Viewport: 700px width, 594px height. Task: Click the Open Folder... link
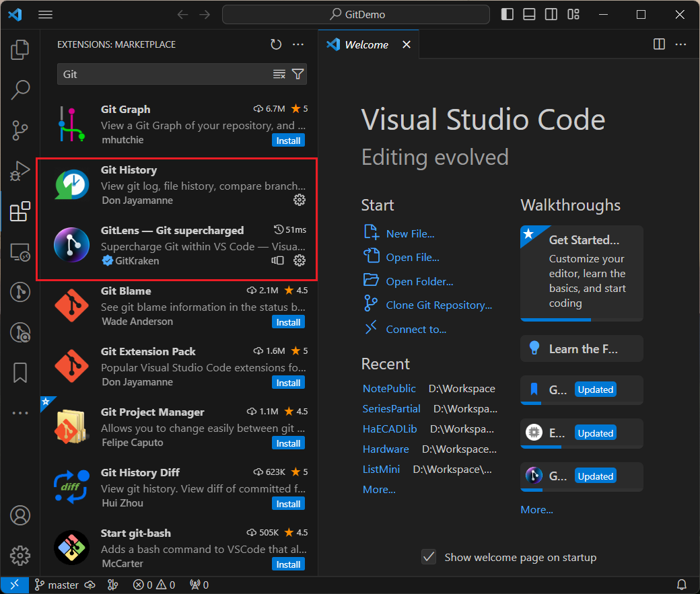[x=419, y=282]
